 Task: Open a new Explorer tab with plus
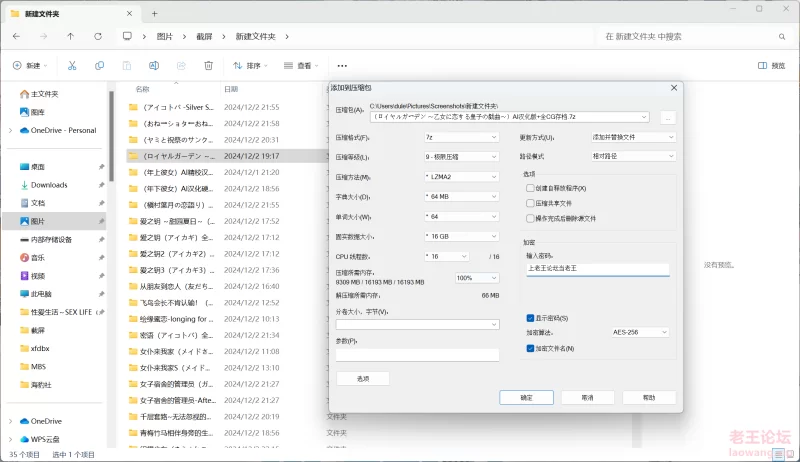coord(155,14)
